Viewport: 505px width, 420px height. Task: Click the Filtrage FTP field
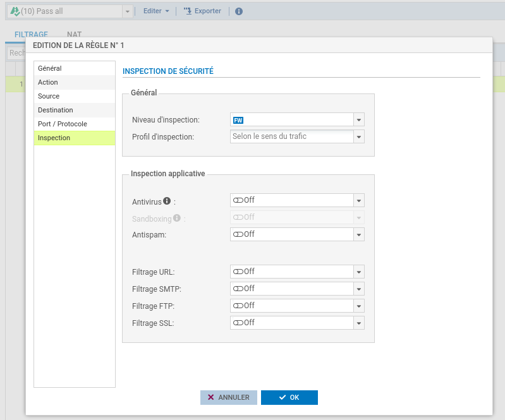point(291,306)
